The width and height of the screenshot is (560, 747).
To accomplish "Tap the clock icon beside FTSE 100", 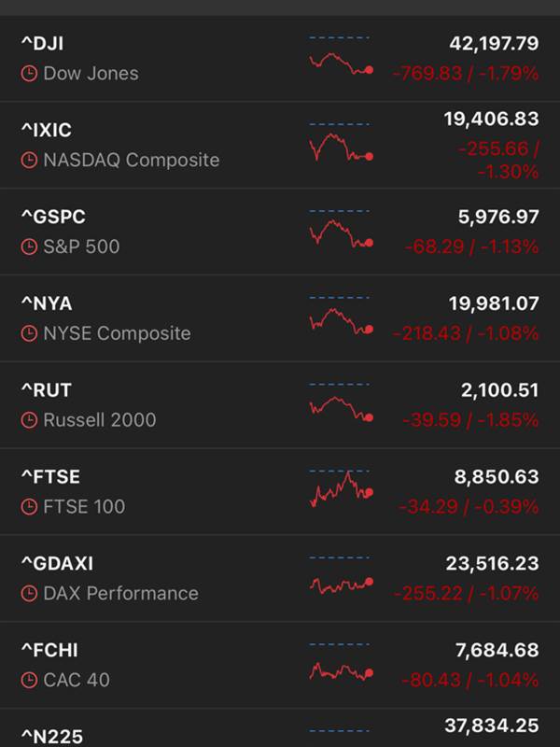I will [29, 507].
